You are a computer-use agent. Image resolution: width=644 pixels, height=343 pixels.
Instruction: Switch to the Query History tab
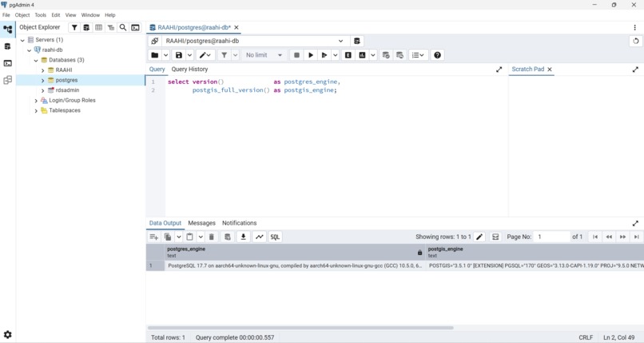[189, 69]
